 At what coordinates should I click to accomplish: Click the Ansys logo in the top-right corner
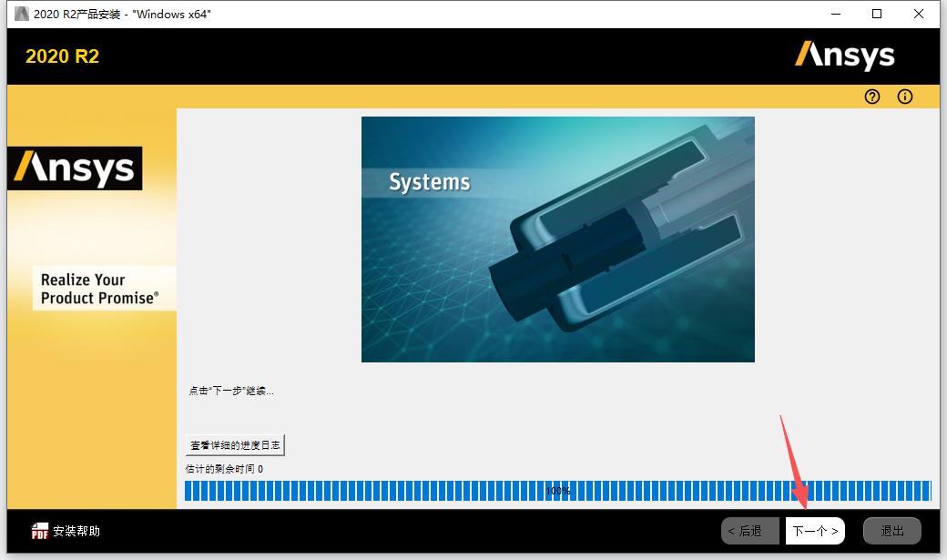click(x=845, y=56)
